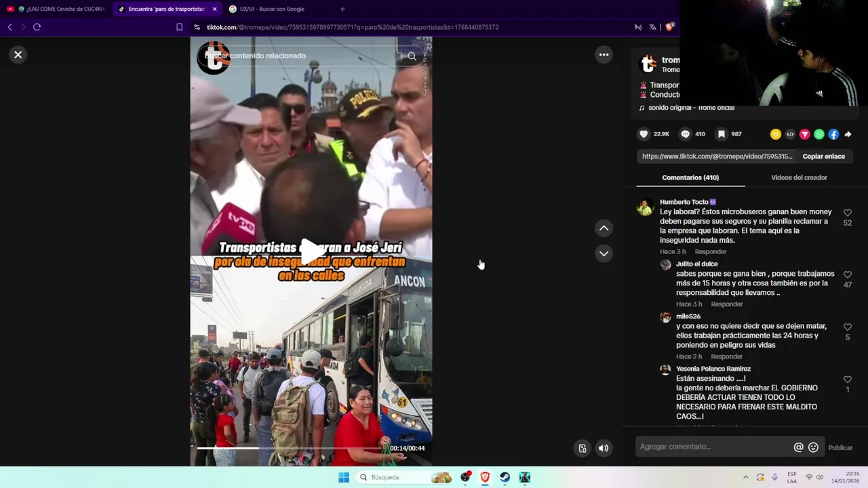Open the Steam taskbar icon

pyautogui.click(x=505, y=477)
